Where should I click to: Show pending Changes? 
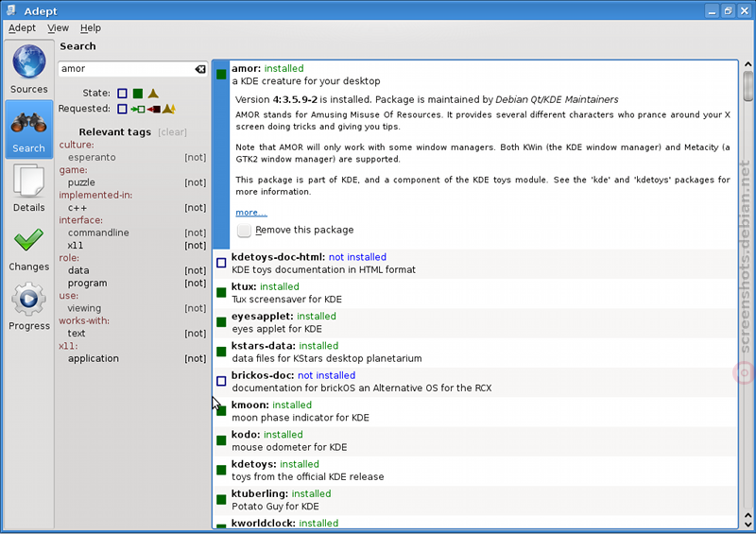[29, 248]
